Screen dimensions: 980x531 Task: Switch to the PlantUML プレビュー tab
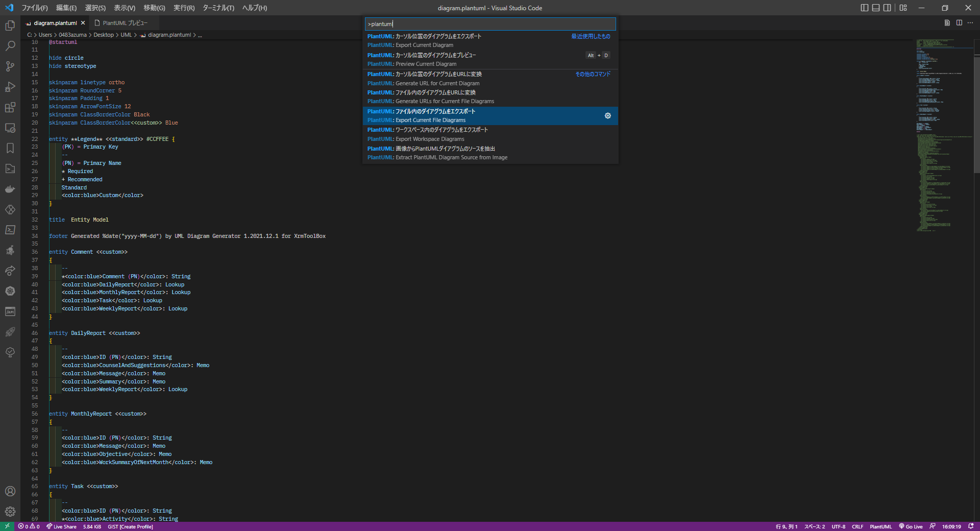point(125,23)
